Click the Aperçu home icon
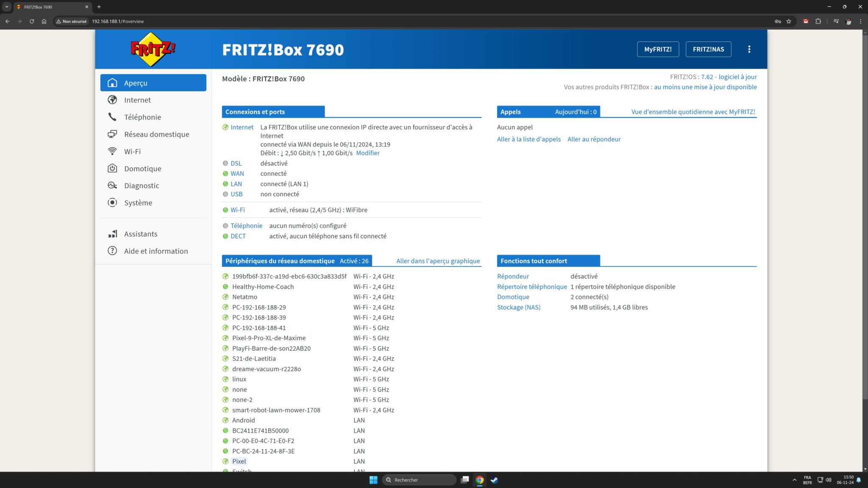The width and height of the screenshot is (868, 488). (112, 83)
